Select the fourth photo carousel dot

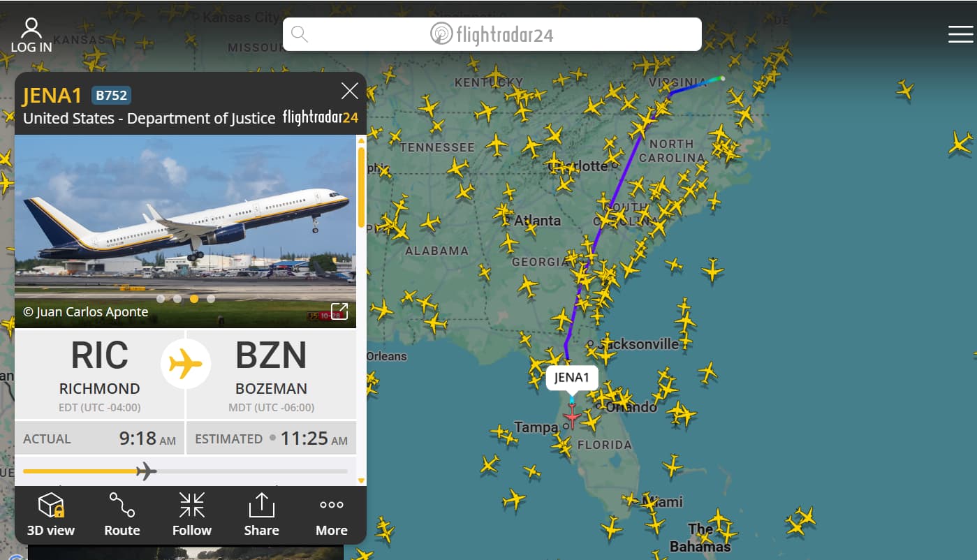tap(211, 299)
